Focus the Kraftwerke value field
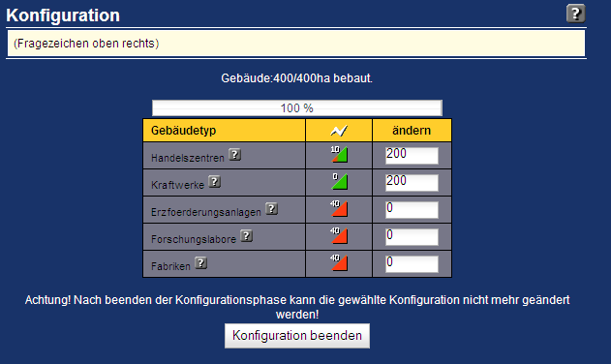 (x=412, y=183)
